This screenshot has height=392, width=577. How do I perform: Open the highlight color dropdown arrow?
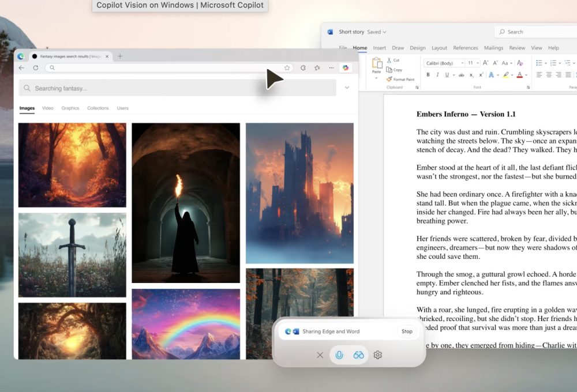(x=512, y=75)
